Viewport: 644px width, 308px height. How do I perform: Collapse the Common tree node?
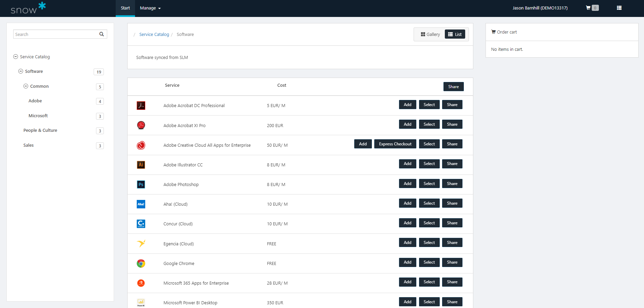pos(26,86)
